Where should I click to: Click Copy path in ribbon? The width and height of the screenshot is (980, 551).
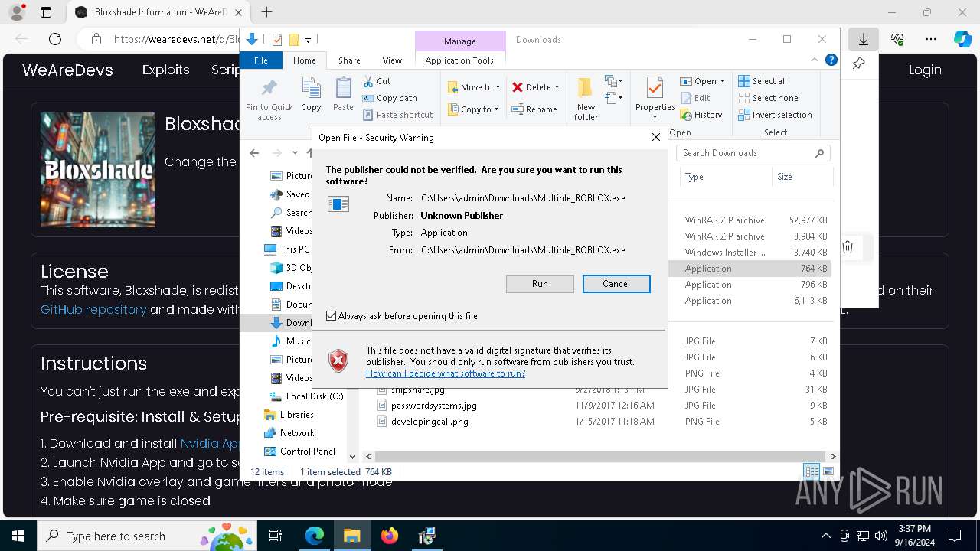[x=390, y=98]
